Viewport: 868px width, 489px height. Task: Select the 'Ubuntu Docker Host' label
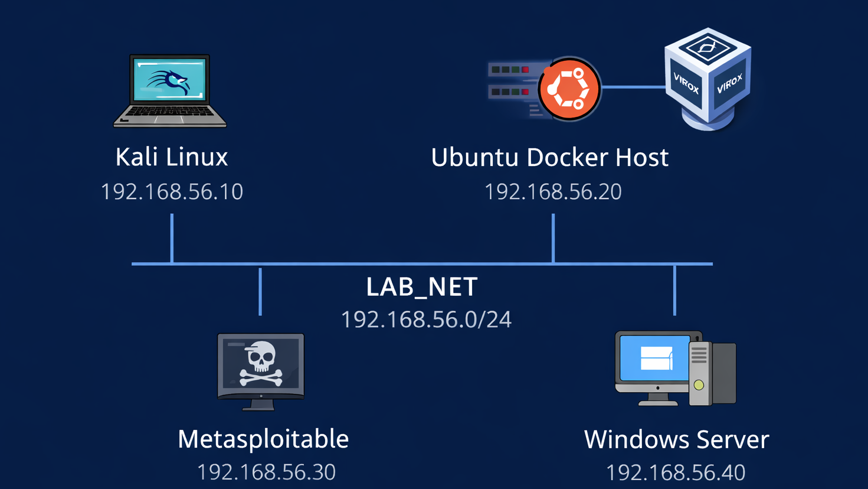tap(550, 158)
